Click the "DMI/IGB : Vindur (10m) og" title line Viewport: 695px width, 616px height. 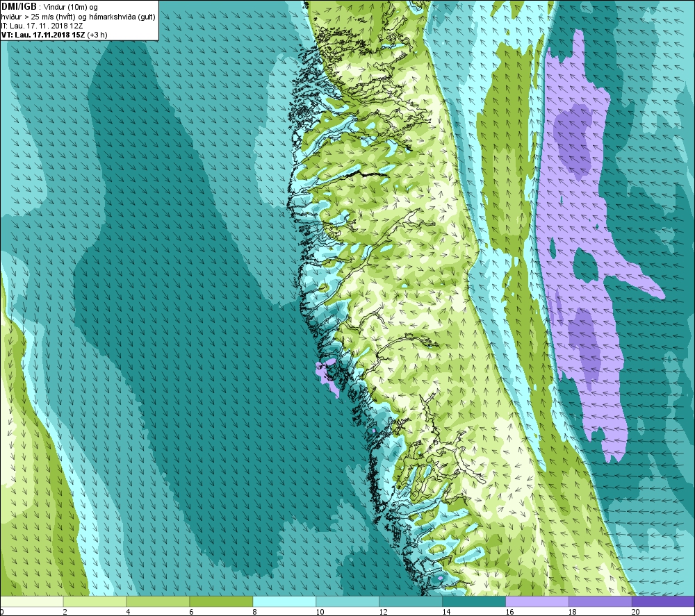tap(50, 7)
